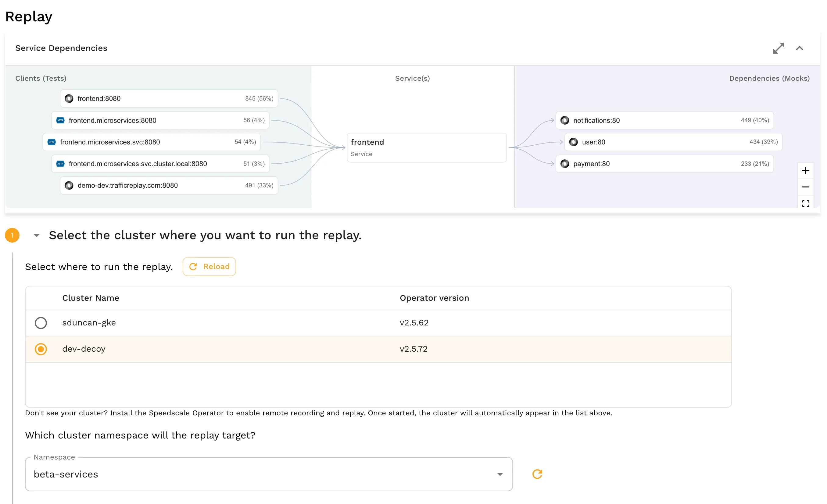Click the service icon on notifications:80 node
The width and height of the screenshot is (827, 504).
point(565,120)
